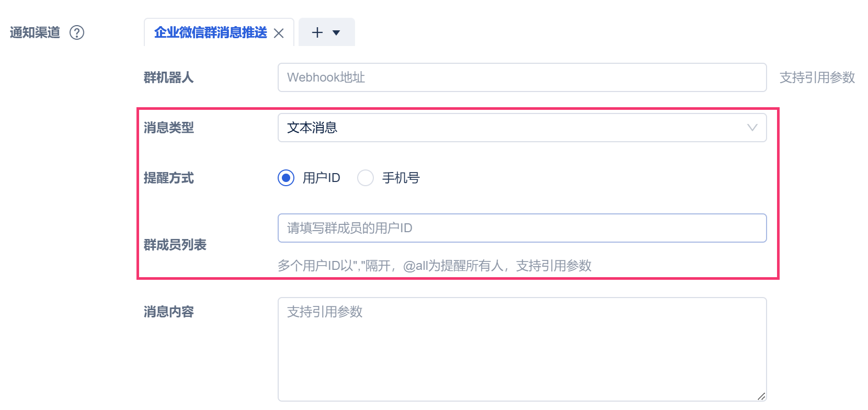
Task: Select the 手机号 radio button
Action: tap(366, 178)
